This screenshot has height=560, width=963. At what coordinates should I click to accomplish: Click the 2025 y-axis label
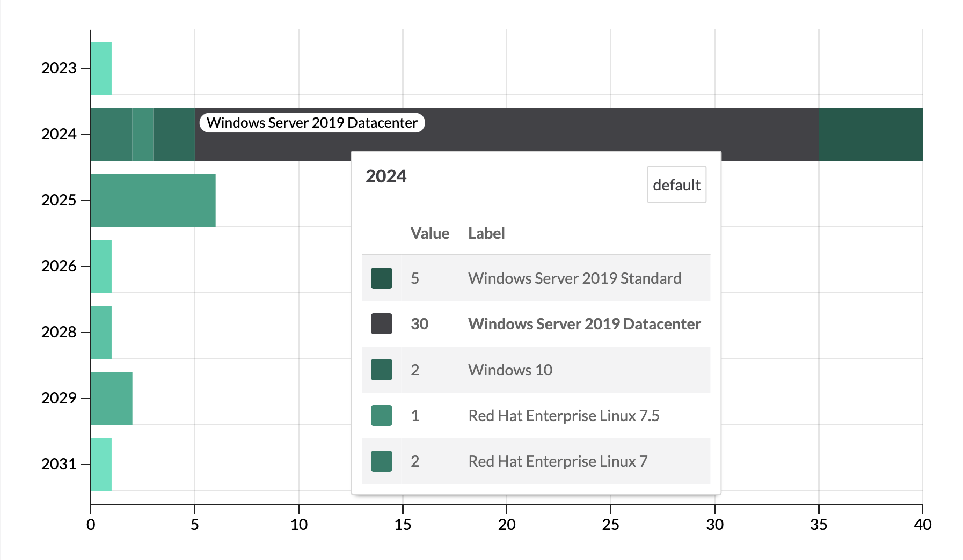pyautogui.click(x=59, y=200)
